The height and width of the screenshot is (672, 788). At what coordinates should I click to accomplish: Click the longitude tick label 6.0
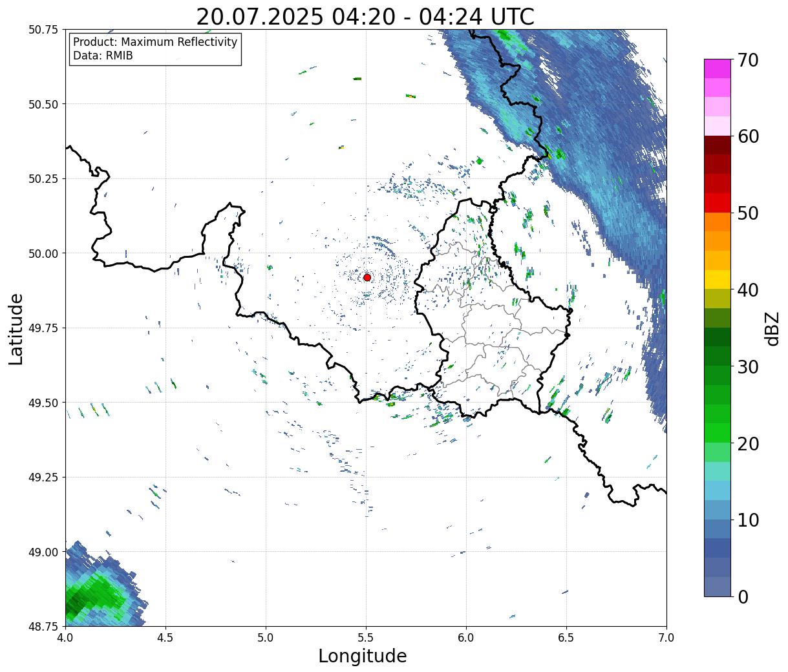(466, 637)
